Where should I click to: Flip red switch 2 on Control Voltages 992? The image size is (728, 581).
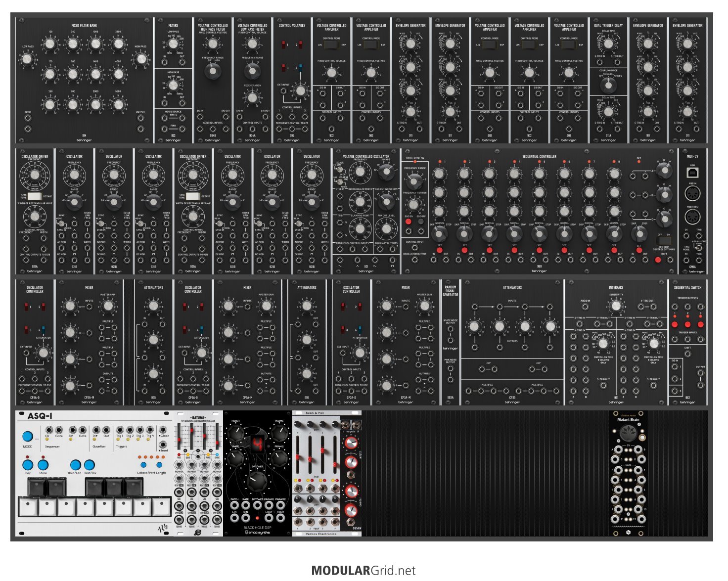[301, 45]
